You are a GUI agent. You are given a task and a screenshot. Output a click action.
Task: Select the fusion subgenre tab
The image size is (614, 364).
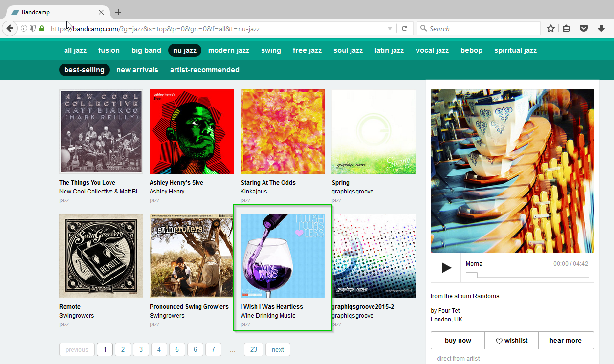[109, 50]
